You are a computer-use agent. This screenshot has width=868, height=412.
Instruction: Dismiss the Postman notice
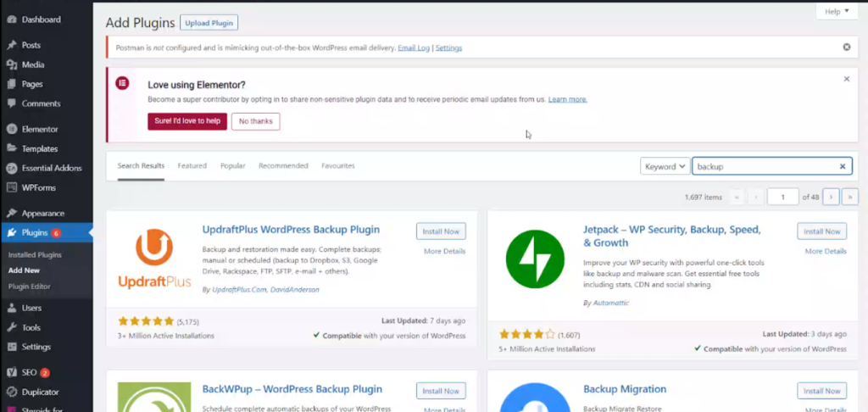pyautogui.click(x=847, y=47)
